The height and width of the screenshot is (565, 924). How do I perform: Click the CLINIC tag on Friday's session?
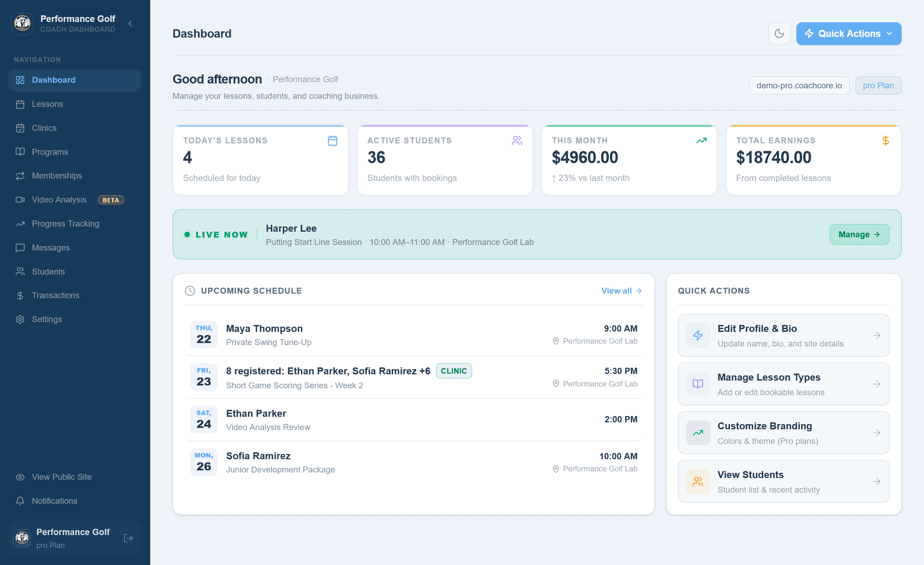[454, 371]
